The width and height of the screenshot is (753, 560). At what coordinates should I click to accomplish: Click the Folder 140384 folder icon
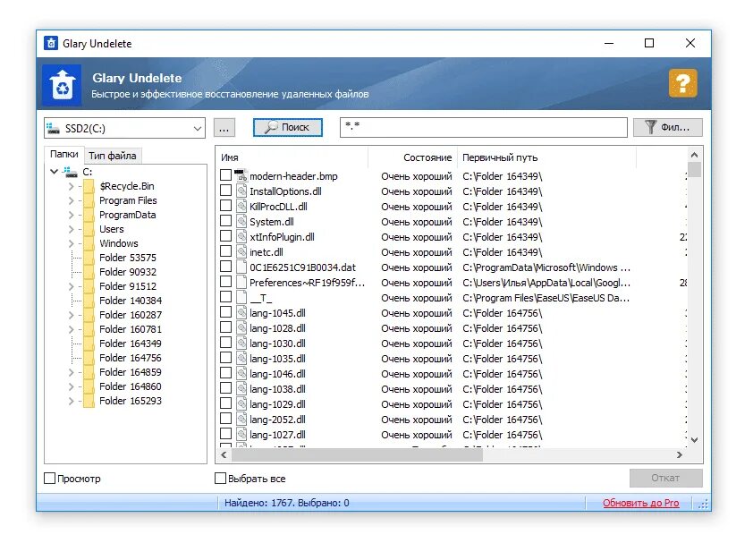89,301
